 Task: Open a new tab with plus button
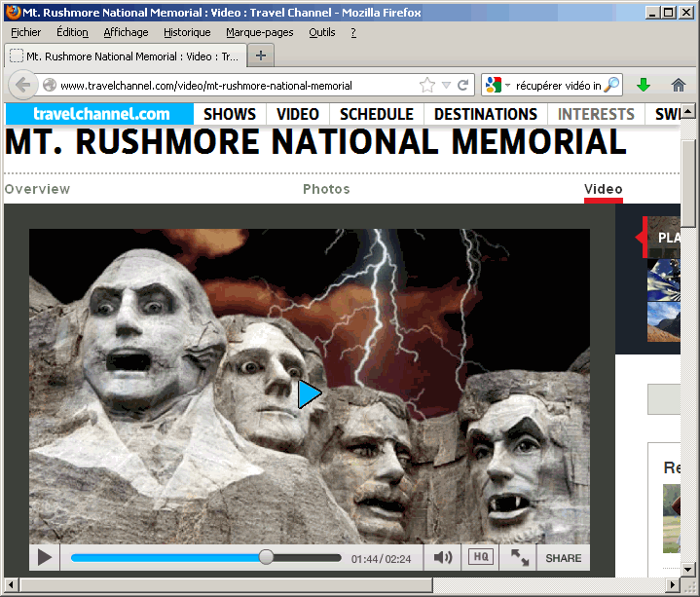tap(261, 56)
